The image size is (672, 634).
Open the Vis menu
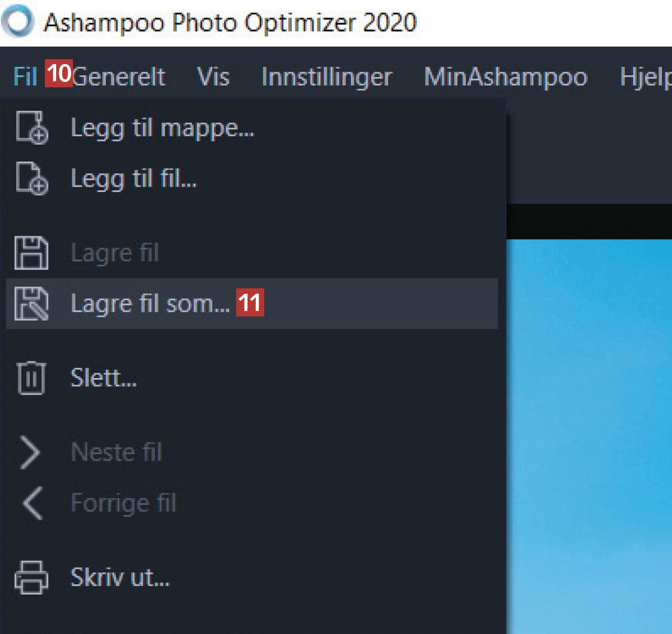pos(213,77)
